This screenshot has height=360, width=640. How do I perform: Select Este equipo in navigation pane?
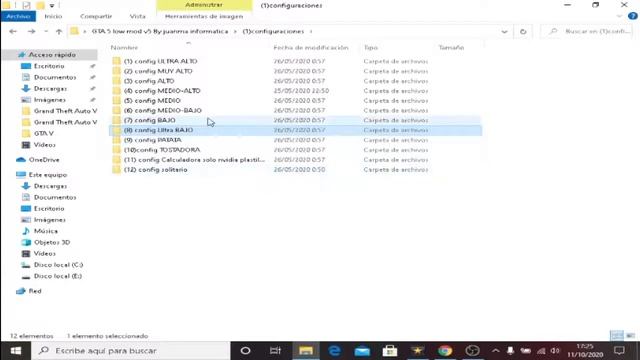point(47,175)
